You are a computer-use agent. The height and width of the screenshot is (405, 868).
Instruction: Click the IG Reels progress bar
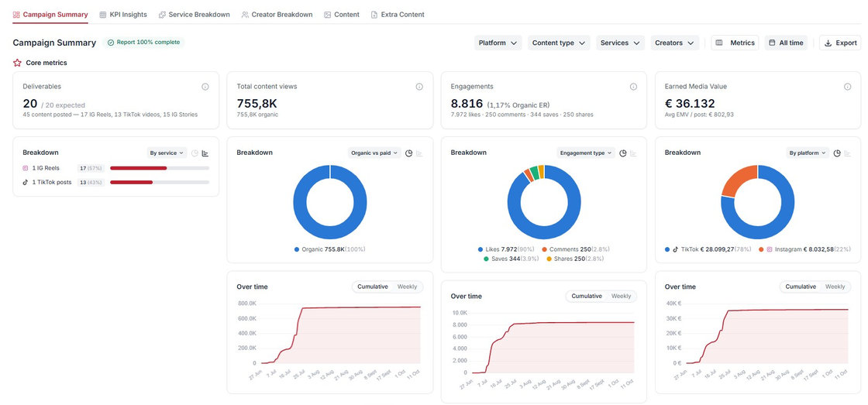tap(160, 167)
